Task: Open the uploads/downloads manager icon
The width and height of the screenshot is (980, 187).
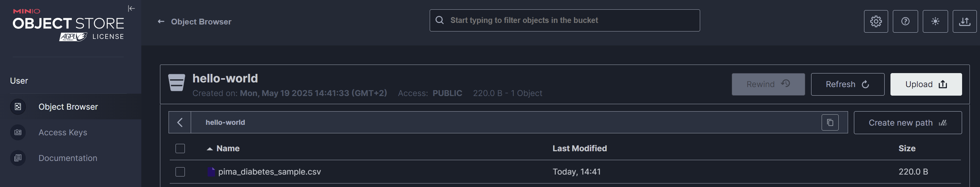Action: 964,21
